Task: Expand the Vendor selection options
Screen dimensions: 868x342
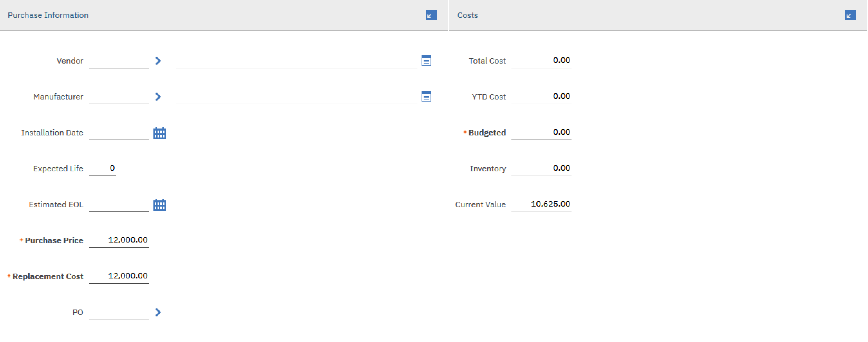Action: 158,61
